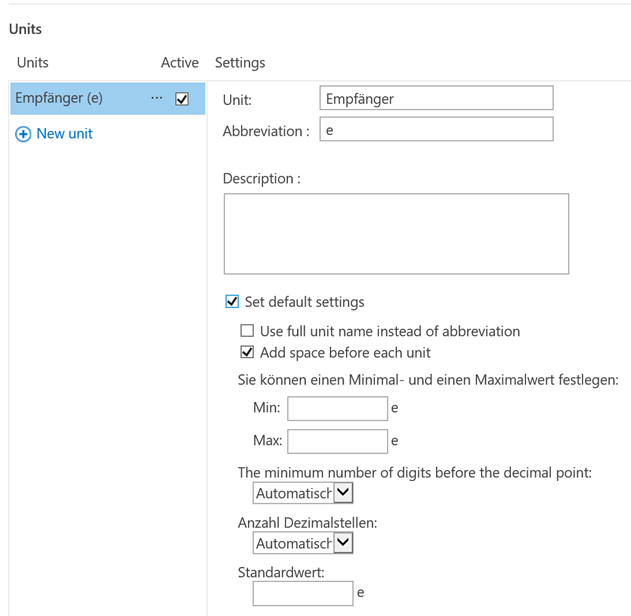Click the Active column header
631x616 pixels.
coord(179,63)
